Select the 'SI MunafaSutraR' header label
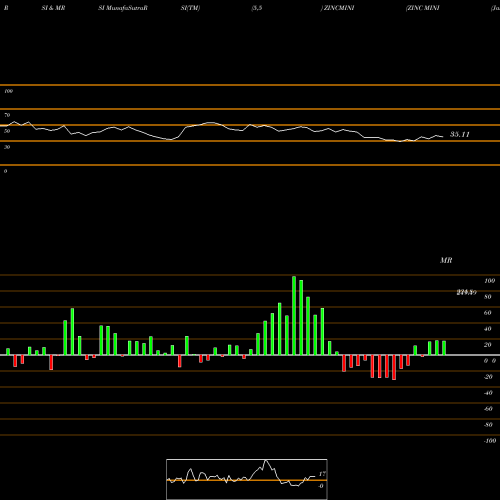The width and height of the screenshot is (500, 500). pyautogui.click(x=123, y=8)
